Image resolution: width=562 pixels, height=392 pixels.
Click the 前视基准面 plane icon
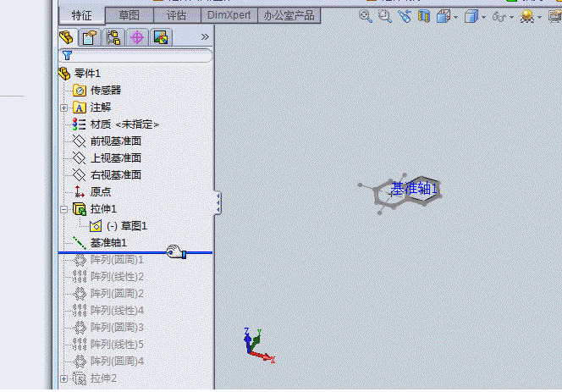point(79,141)
